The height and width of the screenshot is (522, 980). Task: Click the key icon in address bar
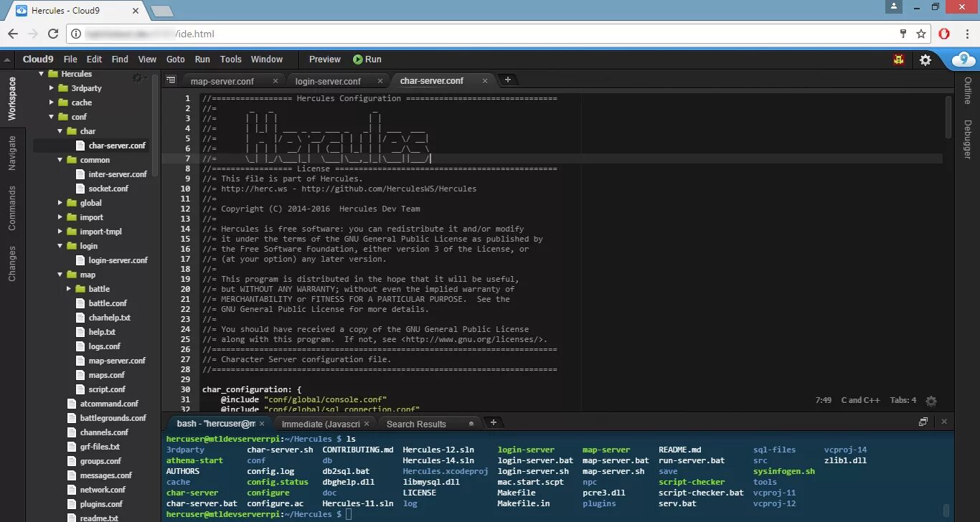click(903, 34)
